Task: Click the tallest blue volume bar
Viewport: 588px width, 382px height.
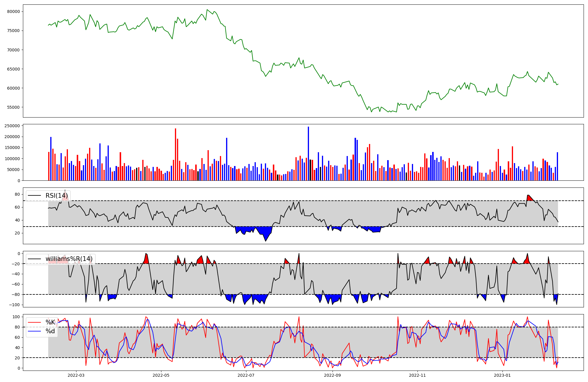Action: click(x=308, y=153)
